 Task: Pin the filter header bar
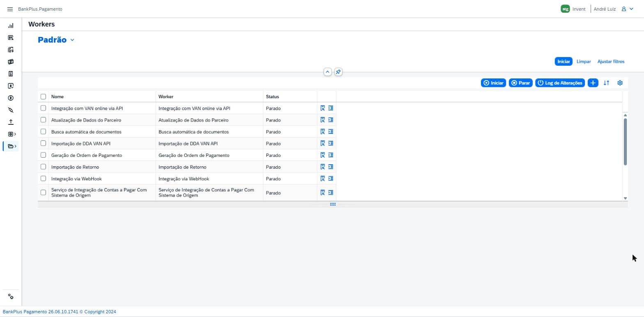pyautogui.click(x=338, y=72)
